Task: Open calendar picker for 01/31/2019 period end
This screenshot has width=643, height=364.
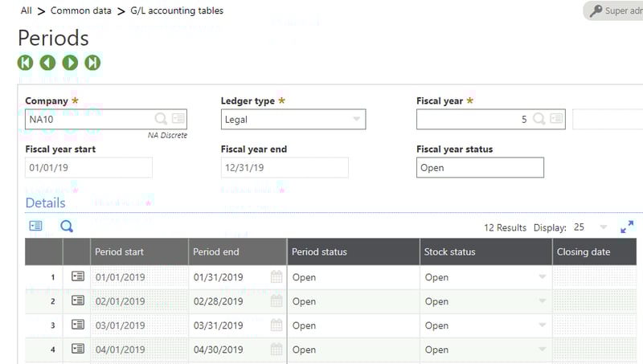Action: tap(276, 277)
